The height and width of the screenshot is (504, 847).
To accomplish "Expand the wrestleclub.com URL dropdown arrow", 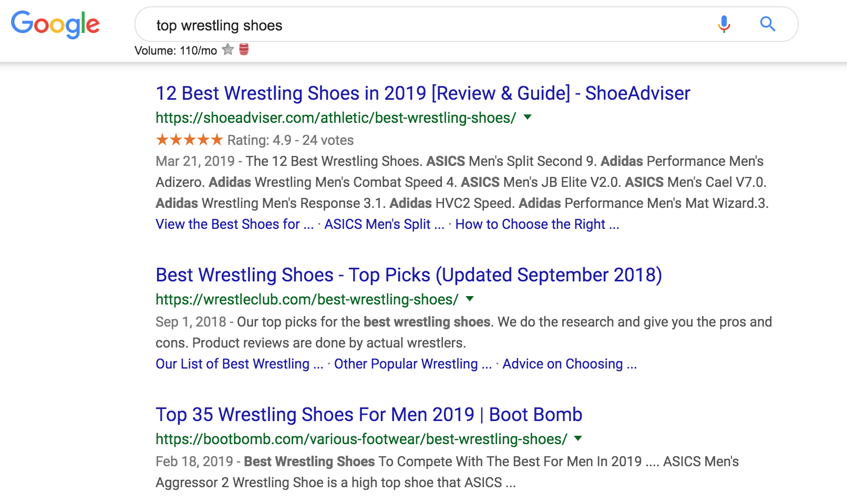I will tap(470, 299).
